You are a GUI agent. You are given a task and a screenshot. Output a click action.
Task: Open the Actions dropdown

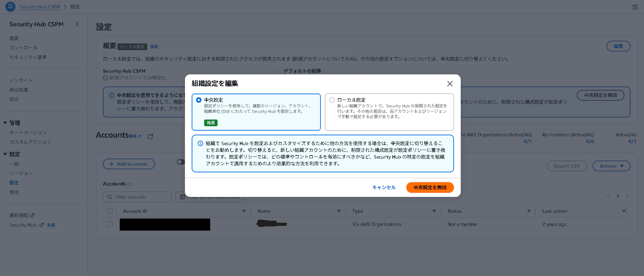pos(611,166)
